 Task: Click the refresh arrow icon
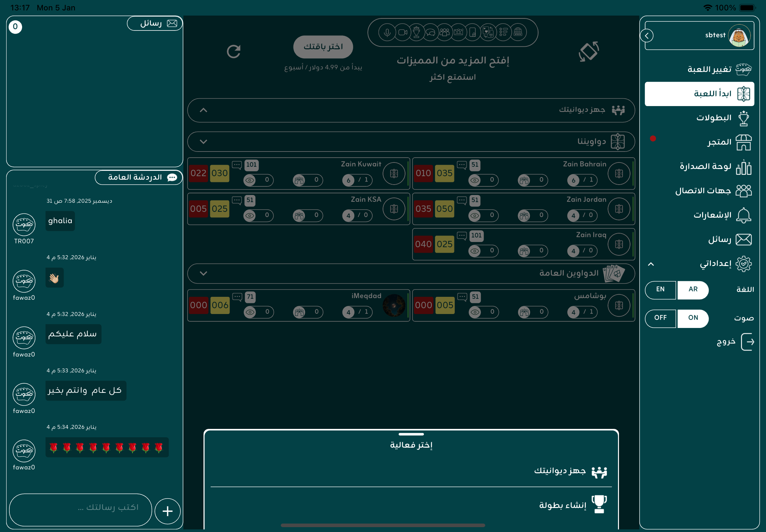coord(233,51)
